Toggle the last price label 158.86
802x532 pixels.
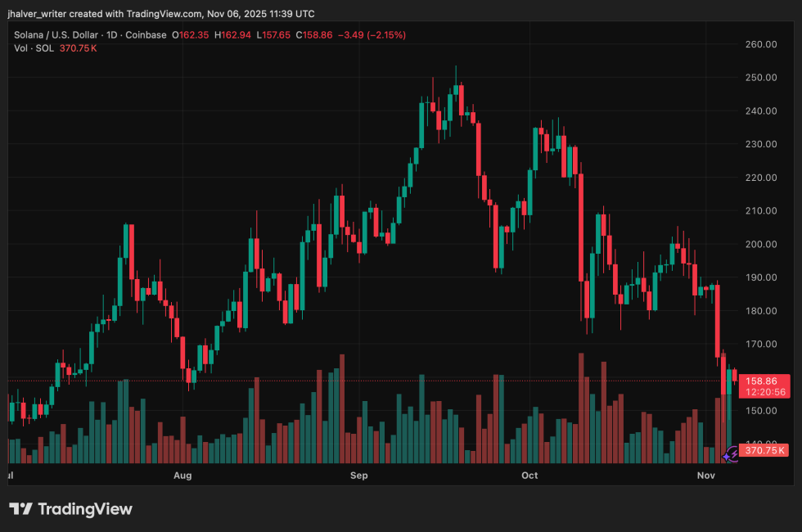763,381
